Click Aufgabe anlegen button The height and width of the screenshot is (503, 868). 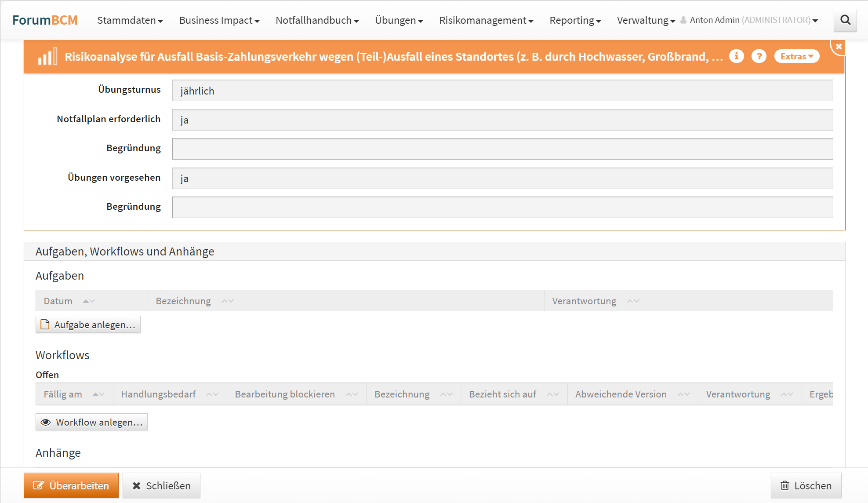[x=88, y=324]
